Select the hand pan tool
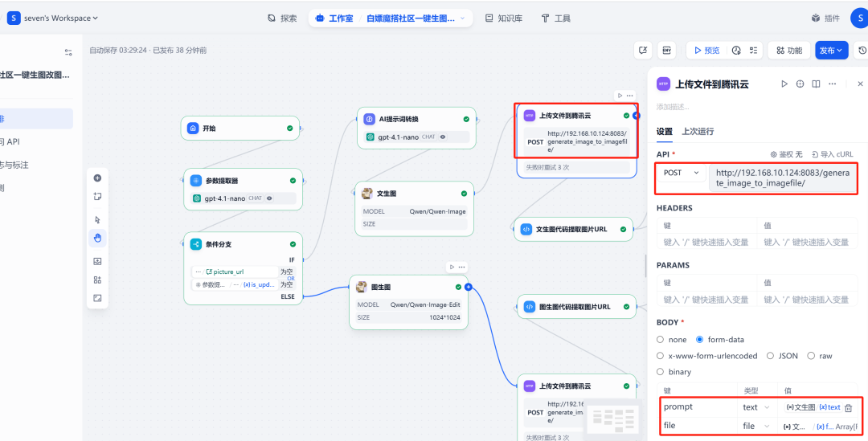This screenshot has height=441, width=868. click(x=97, y=238)
